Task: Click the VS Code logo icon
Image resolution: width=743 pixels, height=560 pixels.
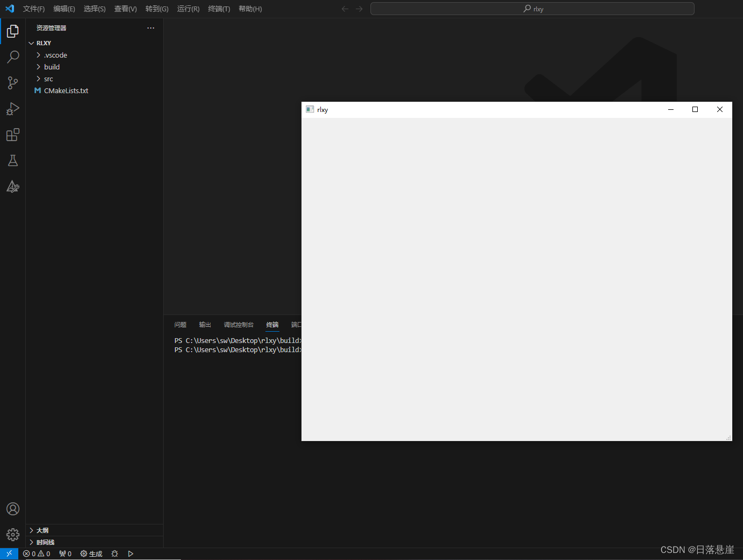Action: point(10,9)
